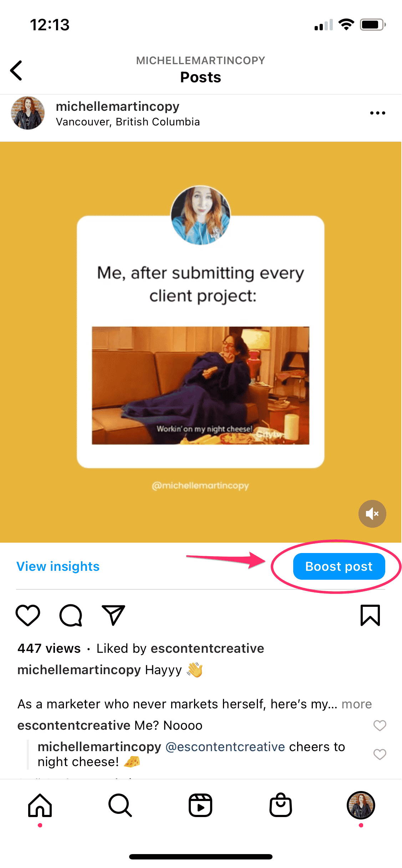
Task: Save the post with the bookmark icon
Action: tap(370, 615)
